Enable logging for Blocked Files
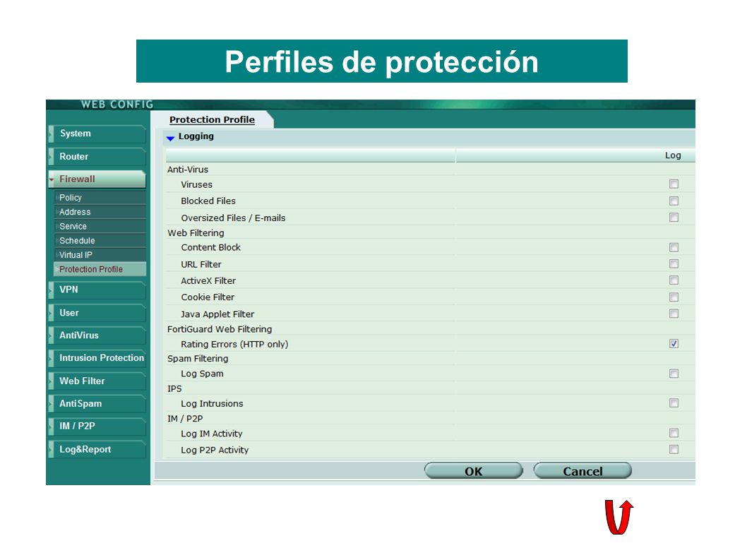747x560 pixels. coord(674,201)
